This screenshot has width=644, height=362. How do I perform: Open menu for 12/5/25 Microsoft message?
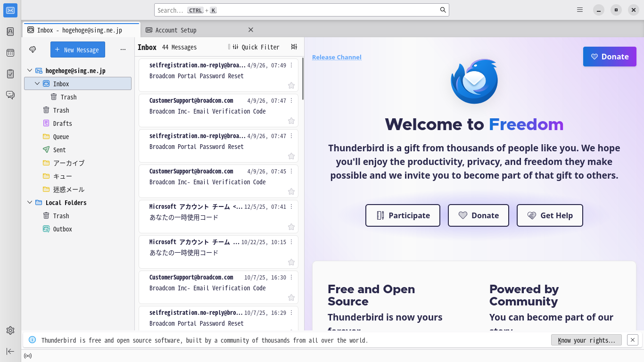point(291,206)
